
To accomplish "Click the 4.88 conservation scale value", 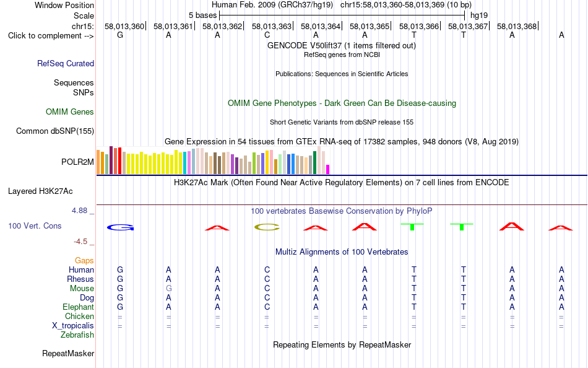I will [79, 211].
